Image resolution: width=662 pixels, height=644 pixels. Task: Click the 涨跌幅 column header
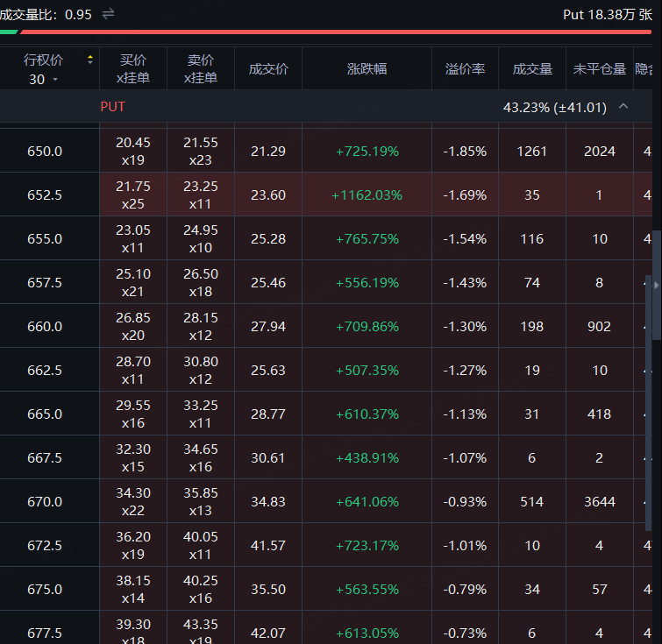point(367,69)
